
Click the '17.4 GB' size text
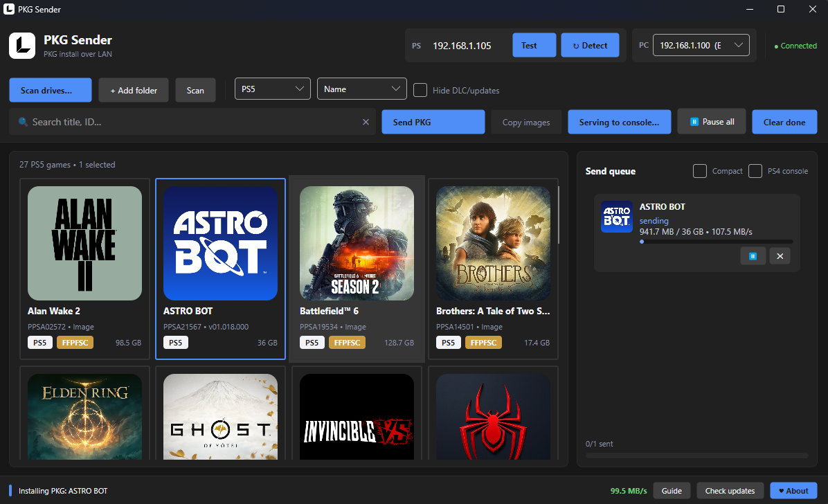[537, 343]
